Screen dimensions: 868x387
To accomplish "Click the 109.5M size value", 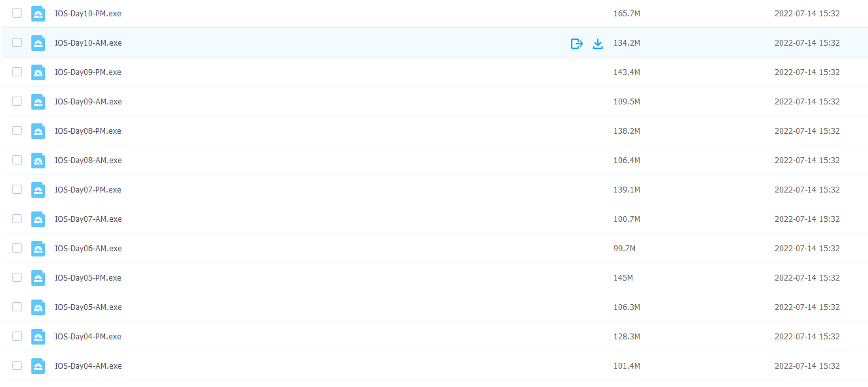I will point(627,101).
